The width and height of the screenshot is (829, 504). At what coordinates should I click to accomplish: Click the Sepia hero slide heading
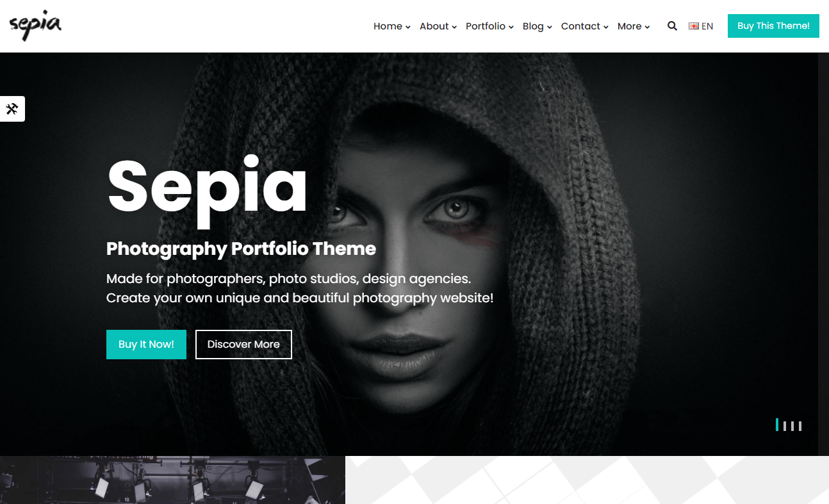coord(207,188)
